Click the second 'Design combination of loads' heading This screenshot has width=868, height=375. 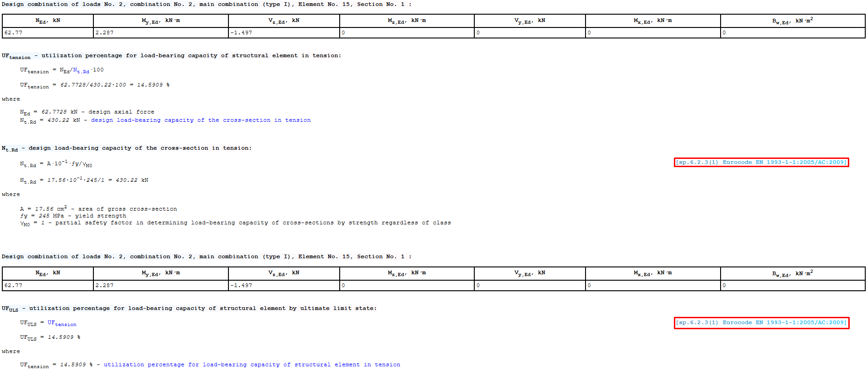pyautogui.click(x=206, y=257)
